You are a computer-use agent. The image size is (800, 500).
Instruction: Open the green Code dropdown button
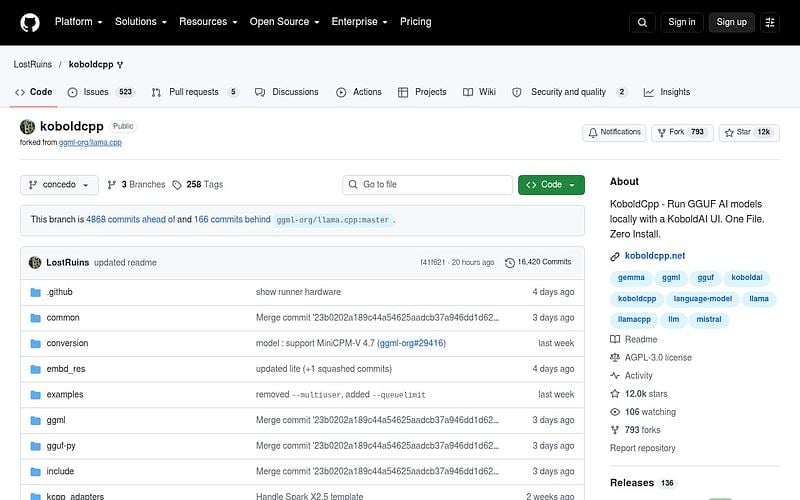point(551,185)
